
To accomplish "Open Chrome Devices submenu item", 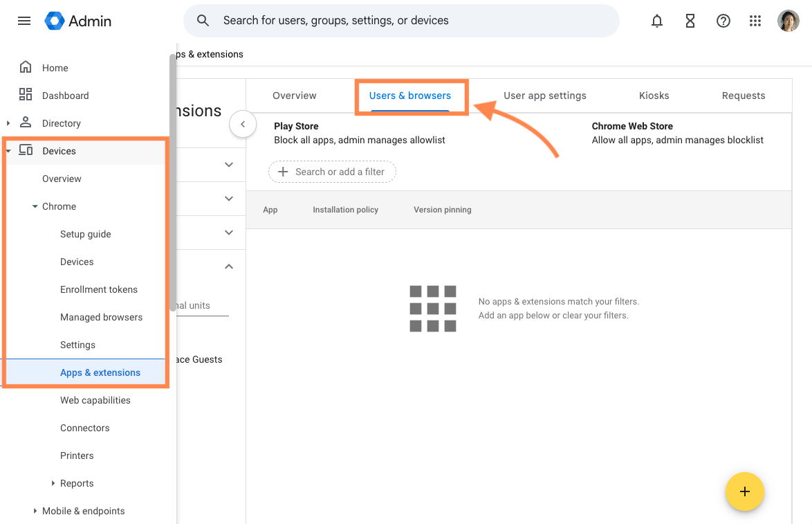I will click(x=77, y=262).
